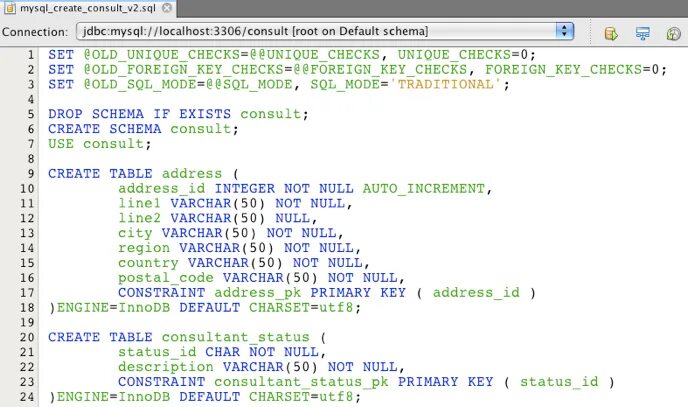The width and height of the screenshot is (688, 407).
Task: Click 'VARCHAR(50)' on the line2 row
Action: tap(218, 218)
